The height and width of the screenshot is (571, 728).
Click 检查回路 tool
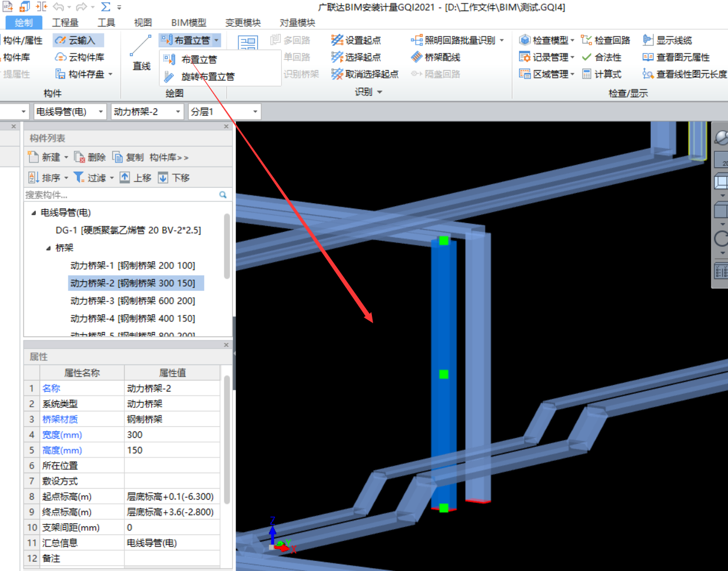(606, 40)
